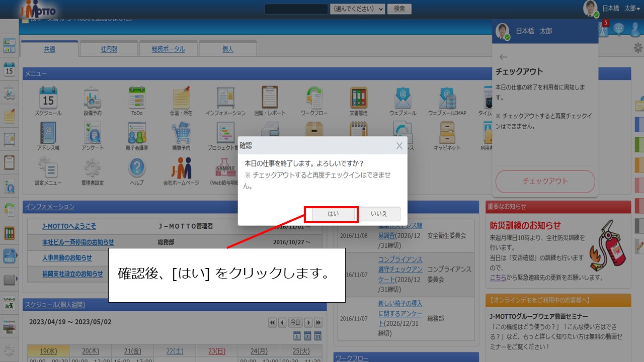The width and height of the screenshot is (644, 362).
Task: Click the red-outlined チェックアウト button
Action: (545, 182)
